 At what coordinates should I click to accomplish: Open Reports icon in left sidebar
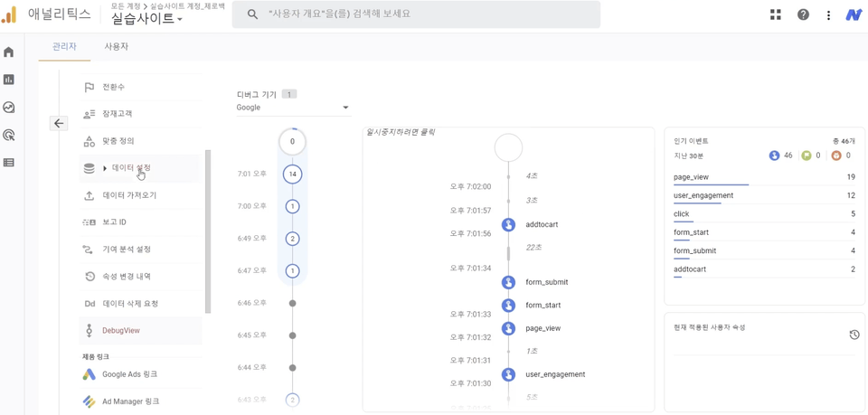pos(9,80)
